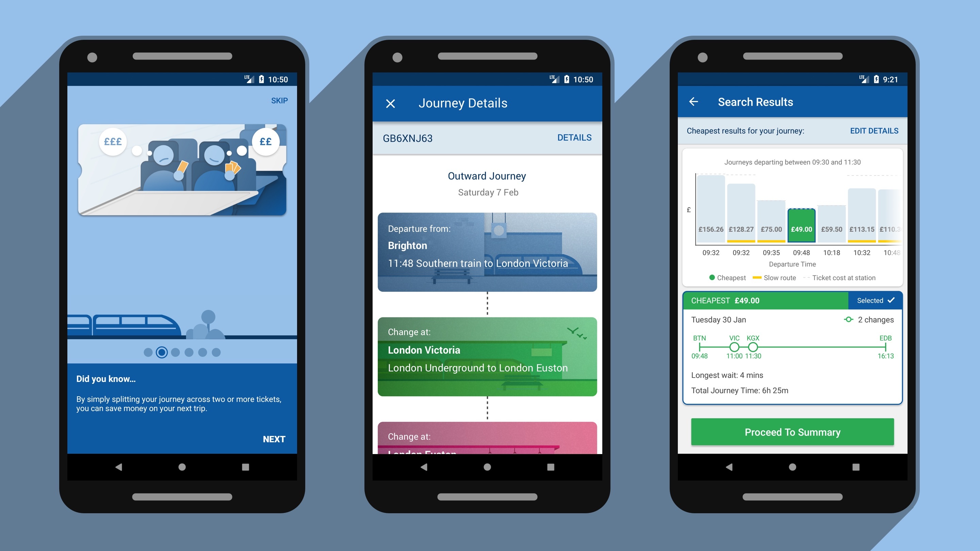
Task: Tap the back arrow on Search Results
Action: point(694,102)
